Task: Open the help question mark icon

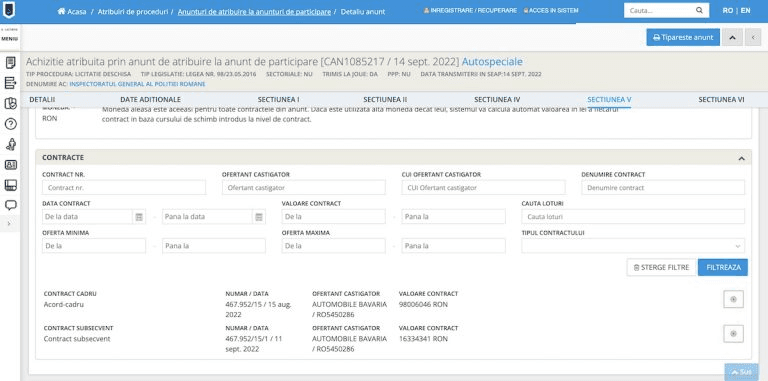Action: [x=10, y=124]
